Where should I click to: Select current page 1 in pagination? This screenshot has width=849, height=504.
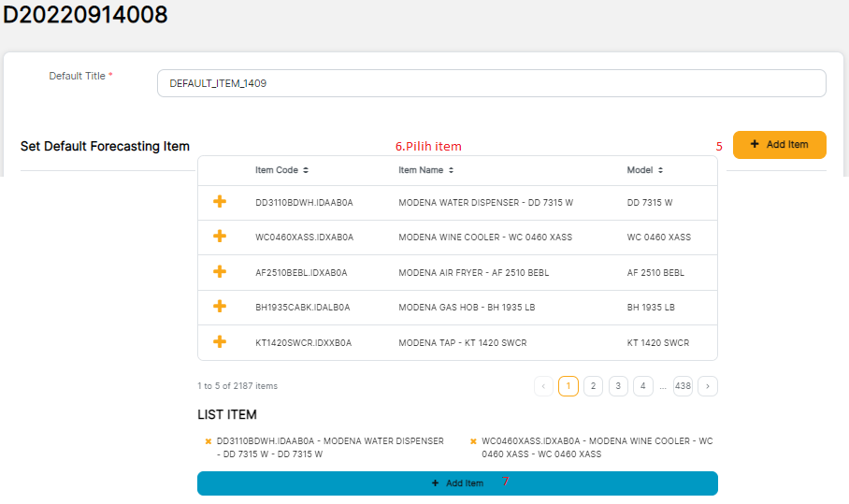point(568,386)
